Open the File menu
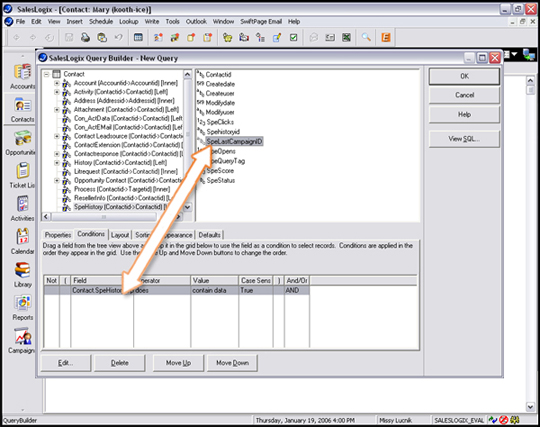The width and height of the screenshot is (540, 427). click(20, 21)
